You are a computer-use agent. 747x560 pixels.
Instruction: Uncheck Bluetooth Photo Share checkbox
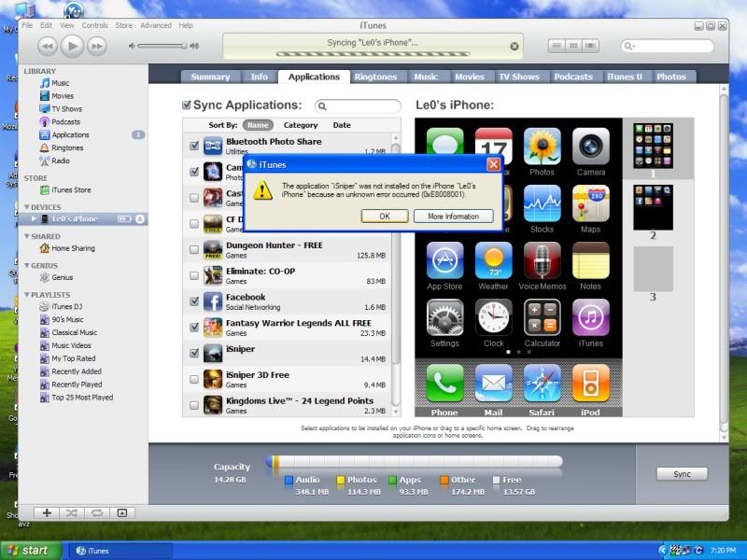(x=194, y=146)
